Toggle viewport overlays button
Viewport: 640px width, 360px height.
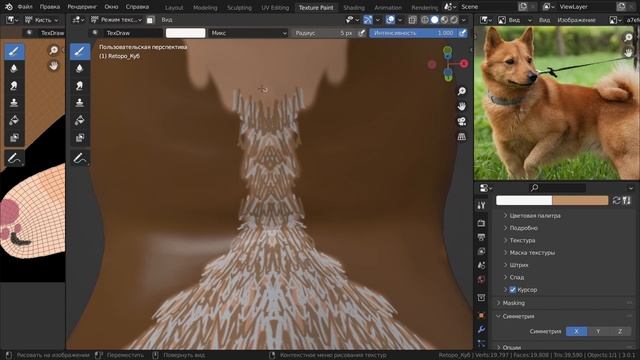pos(390,20)
